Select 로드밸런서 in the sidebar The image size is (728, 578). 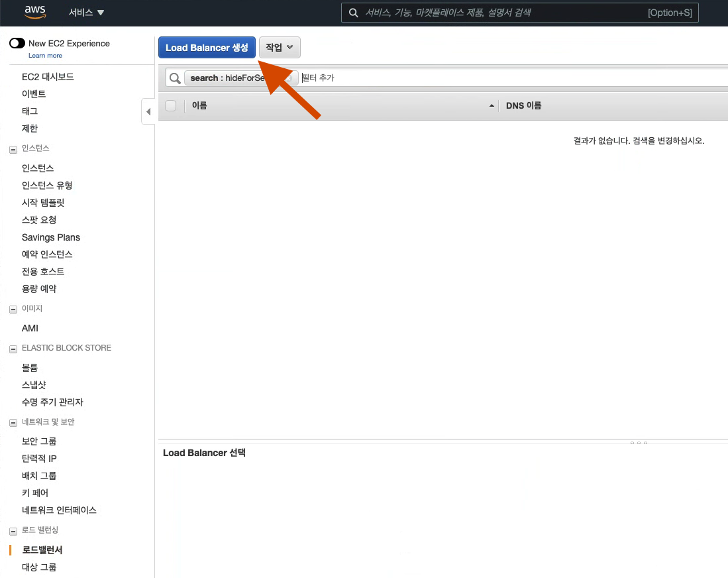tap(42, 549)
